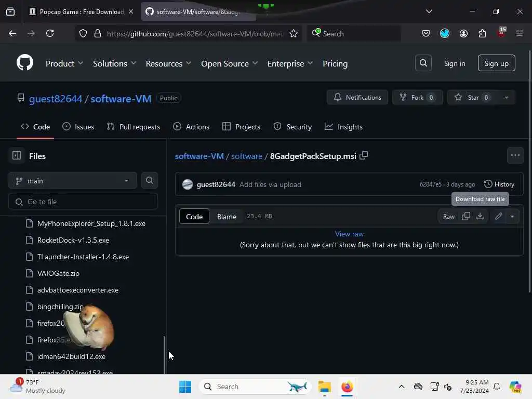Click the Go to file input
Image resolution: width=532 pixels, height=399 pixels.
coord(83,202)
